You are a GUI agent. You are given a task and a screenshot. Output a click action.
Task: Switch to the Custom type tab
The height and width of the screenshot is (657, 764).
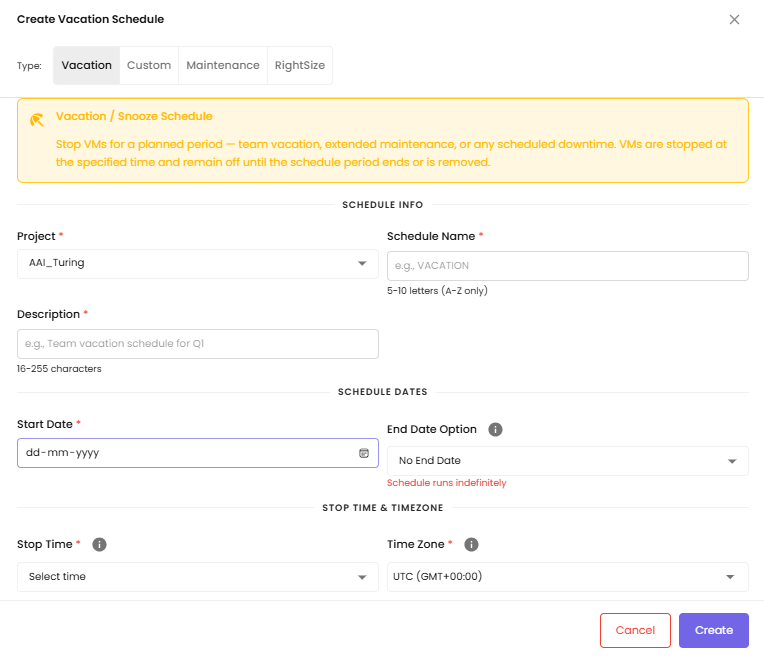click(x=149, y=65)
